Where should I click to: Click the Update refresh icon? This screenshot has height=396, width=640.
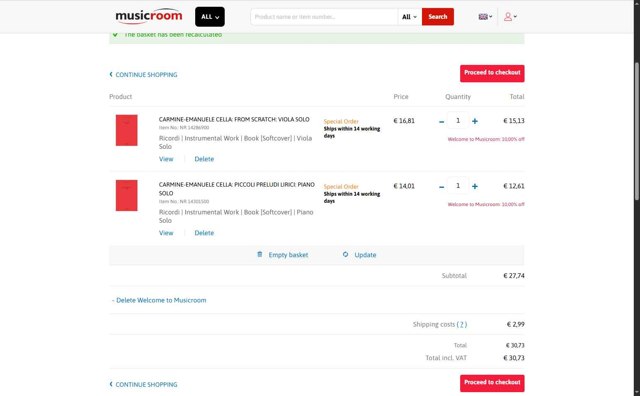tap(345, 254)
